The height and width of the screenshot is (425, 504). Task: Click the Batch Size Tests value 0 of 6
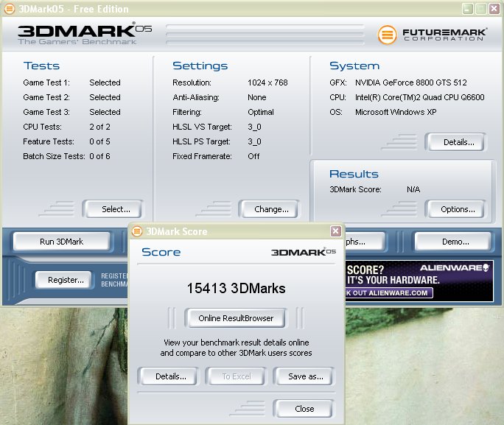(99, 156)
